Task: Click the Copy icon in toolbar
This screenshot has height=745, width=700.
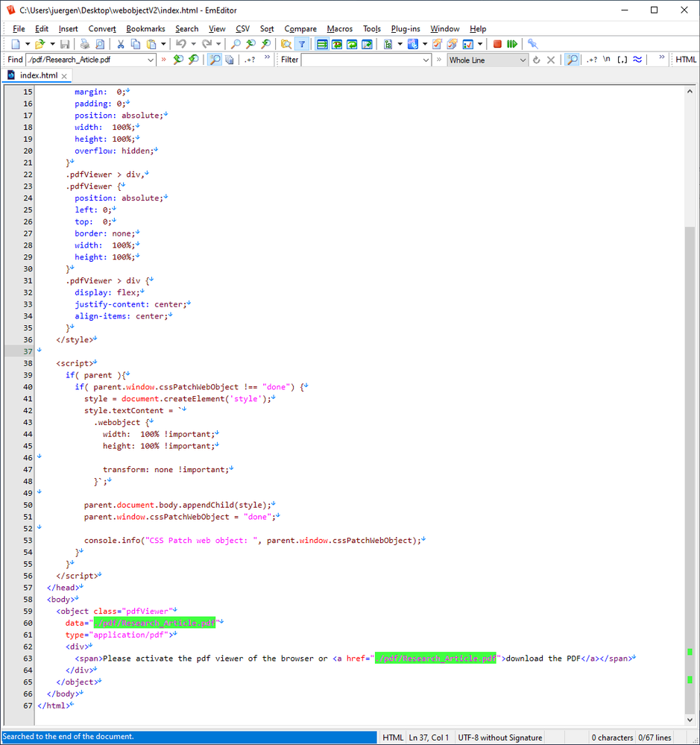Action: click(135, 44)
